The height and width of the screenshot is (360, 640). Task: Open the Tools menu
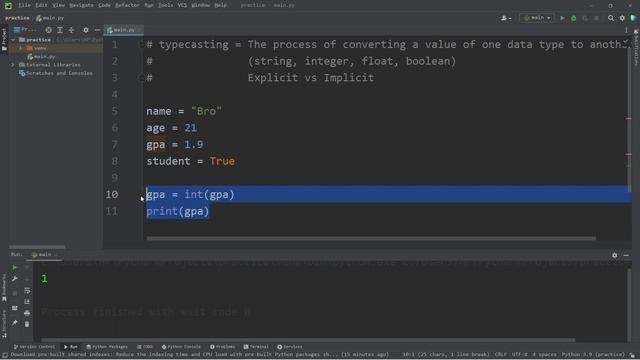click(165, 5)
